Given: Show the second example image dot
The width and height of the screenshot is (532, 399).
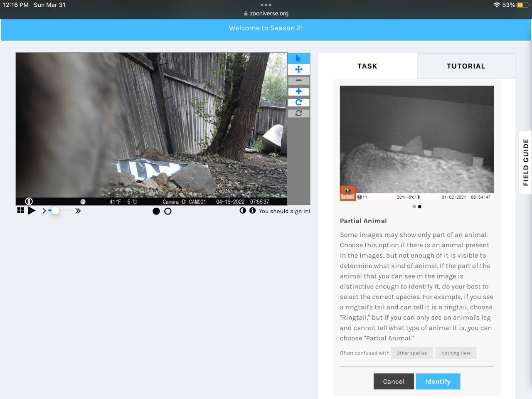Looking at the screenshot, I should coord(420,207).
